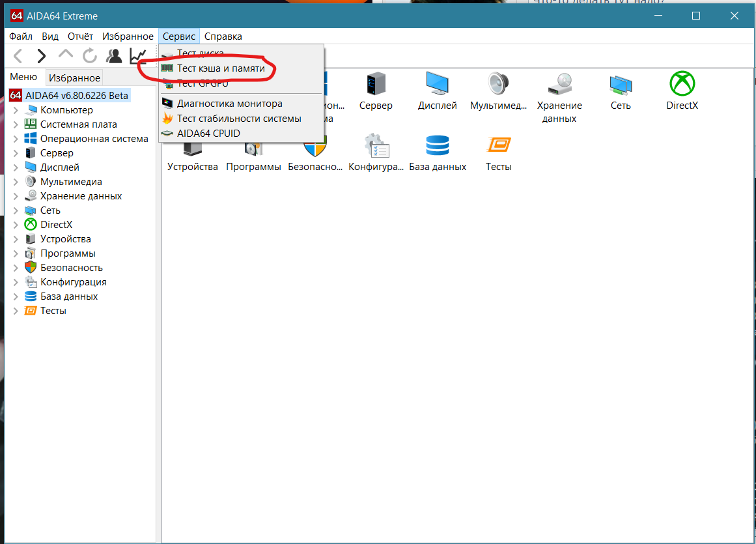Viewport: 756px width, 544px height.
Task: Expand the Мультимедиа tree node
Action: coord(16,182)
